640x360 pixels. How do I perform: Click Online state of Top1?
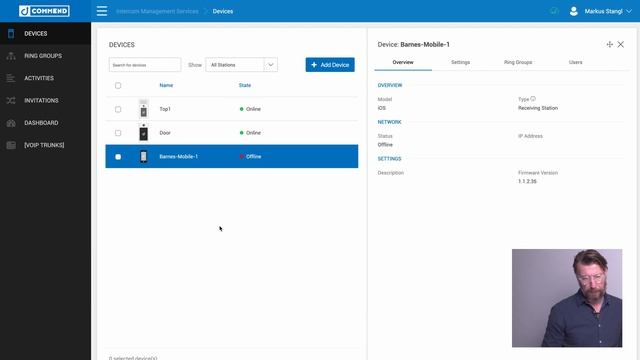[250, 109]
